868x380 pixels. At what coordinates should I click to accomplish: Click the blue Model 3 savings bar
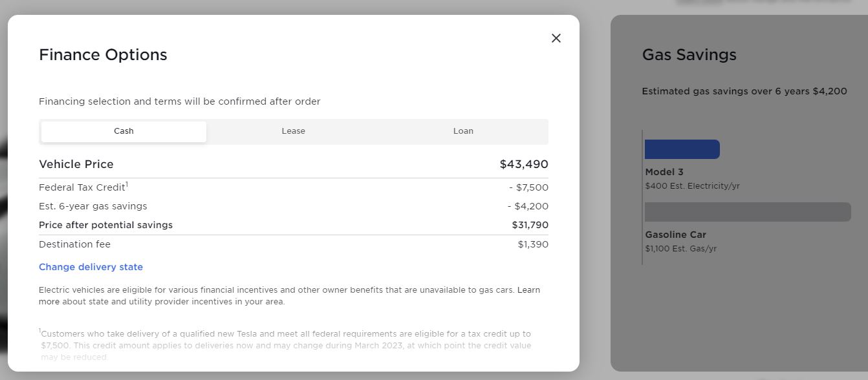[682, 149]
